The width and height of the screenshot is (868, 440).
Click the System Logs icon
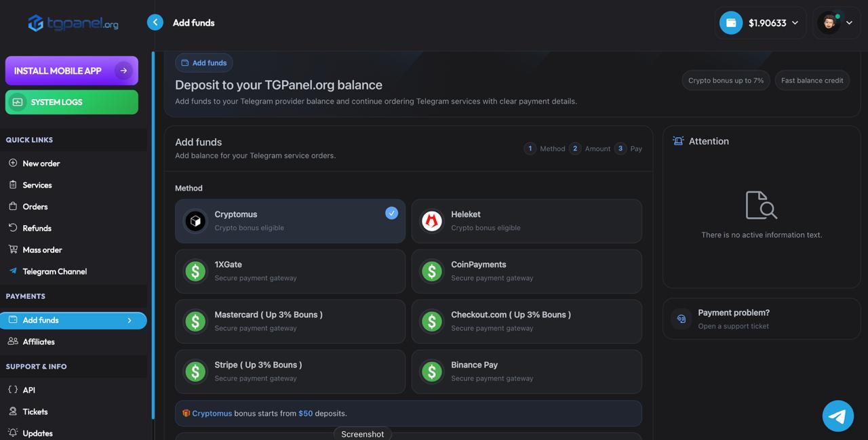click(18, 102)
